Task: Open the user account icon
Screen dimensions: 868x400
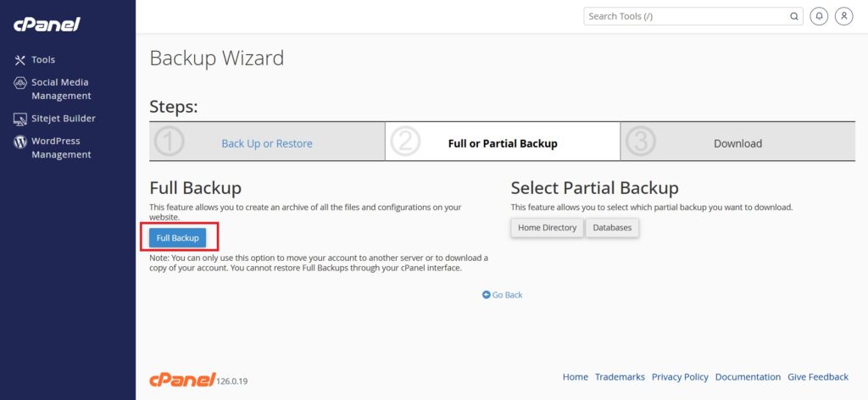Action: click(x=844, y=17)
